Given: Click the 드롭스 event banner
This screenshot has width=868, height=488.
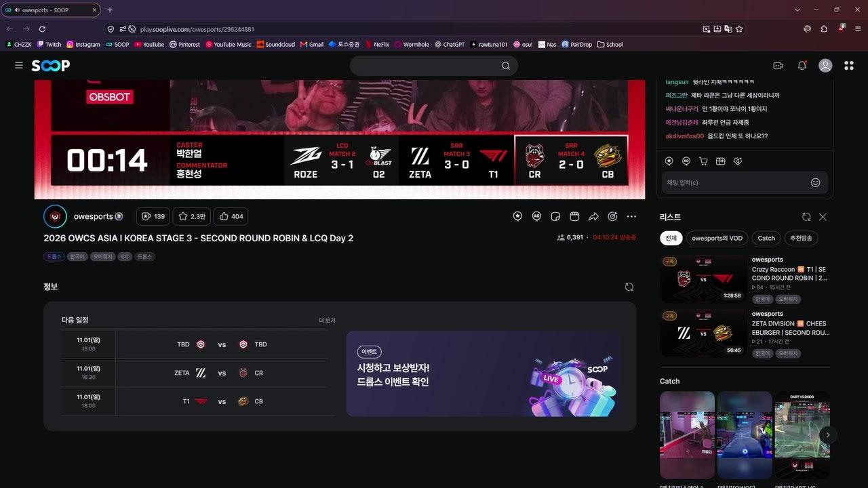Looking at the screenshot, I should pos(484,373).
